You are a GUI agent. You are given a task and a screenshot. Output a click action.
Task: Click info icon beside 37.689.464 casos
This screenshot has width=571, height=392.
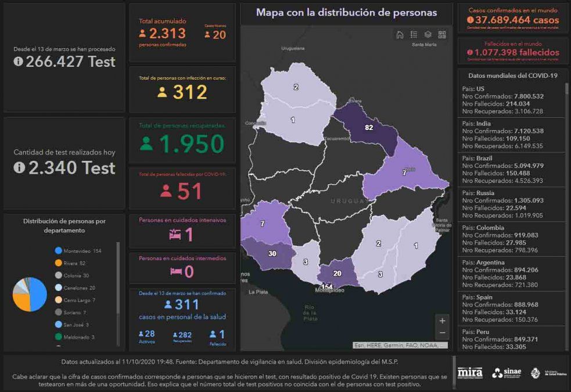(469, 20)
